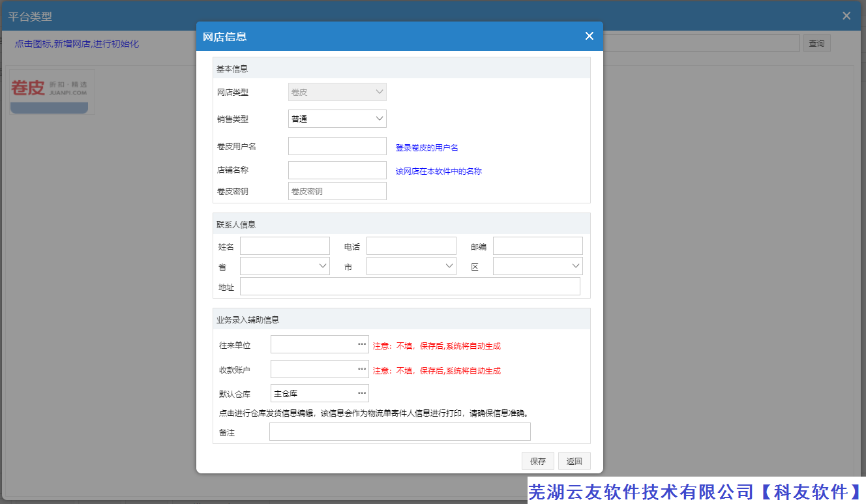Open the 销售类型 dropdown showing 普通

click(x=337, y=119)
